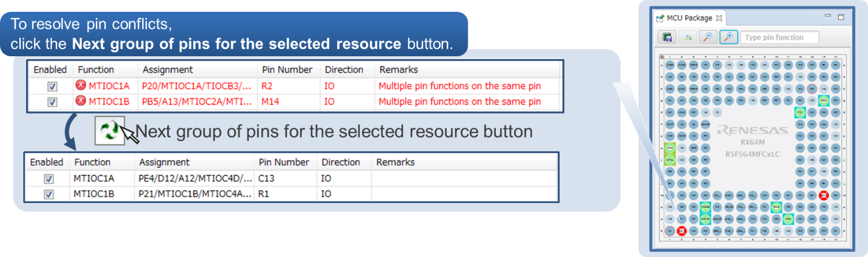
Task: Click the Renesas RX64M chip logo
Action: (x=752, y=130)
